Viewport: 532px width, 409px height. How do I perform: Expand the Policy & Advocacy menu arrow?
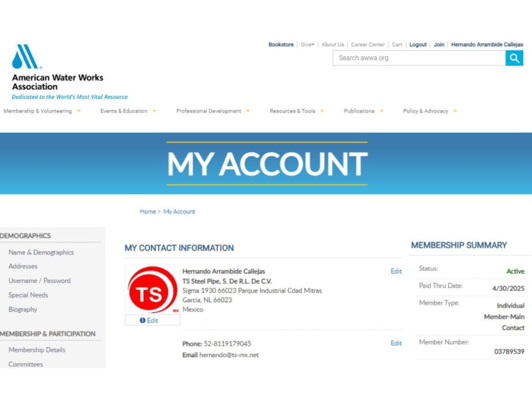click(x=455, y=111)
